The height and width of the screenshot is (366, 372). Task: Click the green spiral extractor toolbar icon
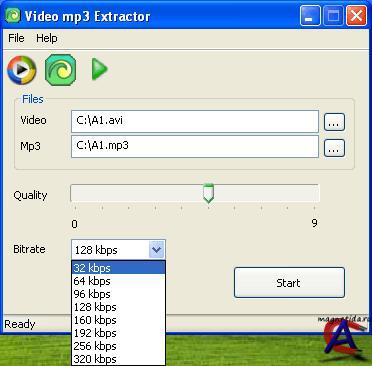coord(60,70)
